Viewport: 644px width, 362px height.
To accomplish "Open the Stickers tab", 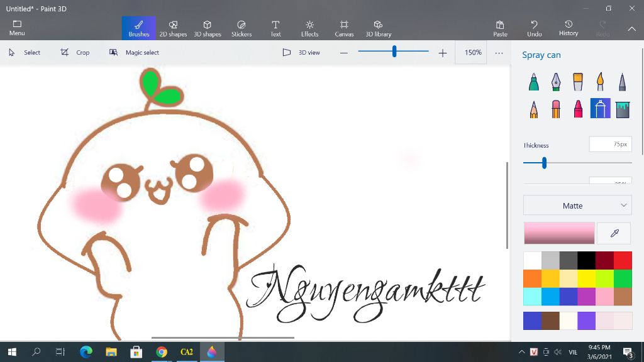I will pyautogui.click(x=241, y=28).
